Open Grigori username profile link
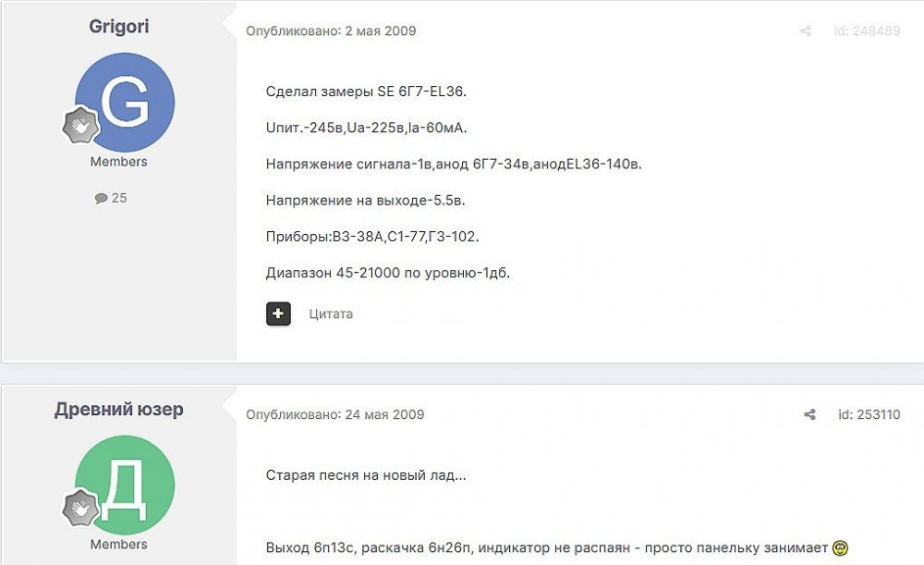924x565 pixels. point(119,27)
